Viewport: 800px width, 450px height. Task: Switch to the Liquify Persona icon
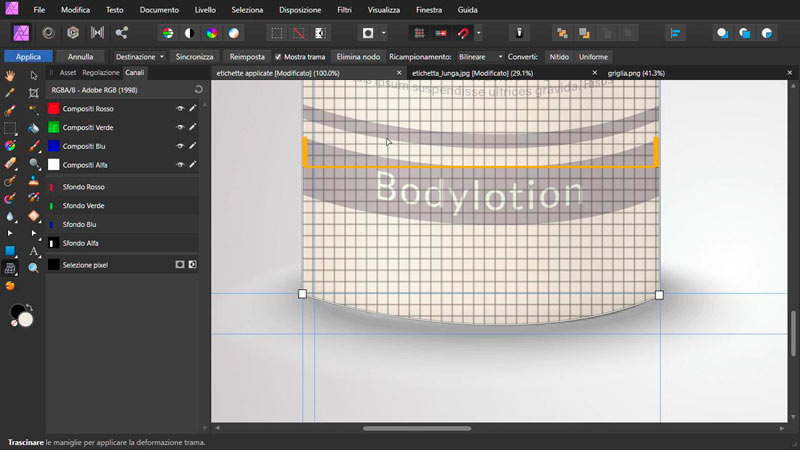coord(48,33)
